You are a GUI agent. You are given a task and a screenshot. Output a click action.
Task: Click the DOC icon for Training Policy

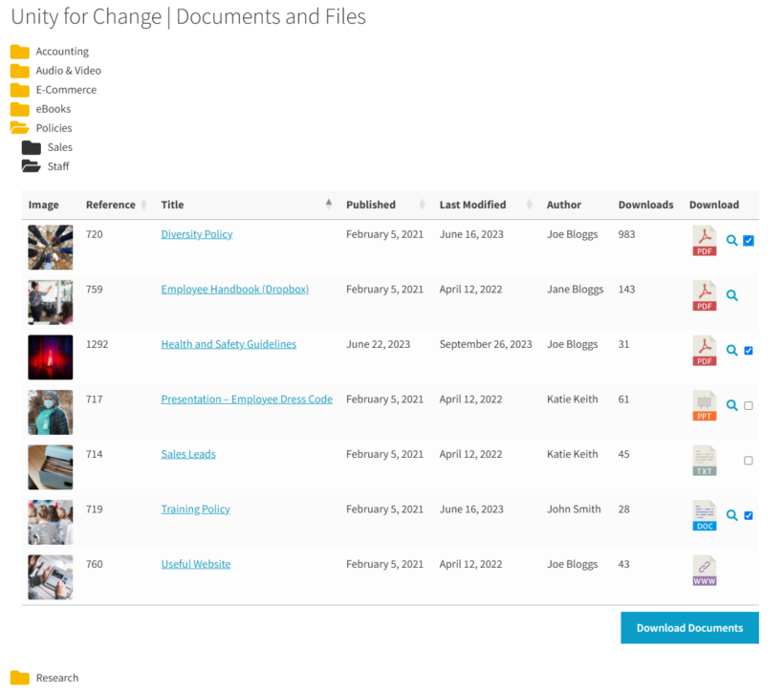click(704, 515)
